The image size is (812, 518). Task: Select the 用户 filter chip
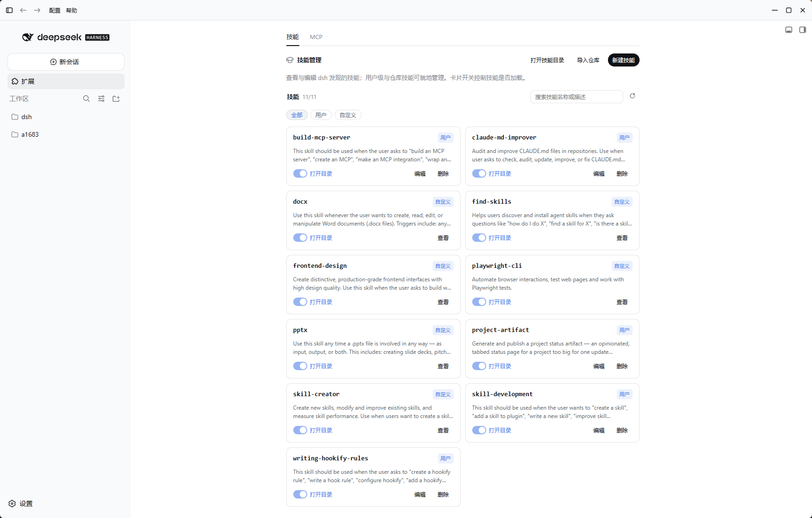point(321,115)
